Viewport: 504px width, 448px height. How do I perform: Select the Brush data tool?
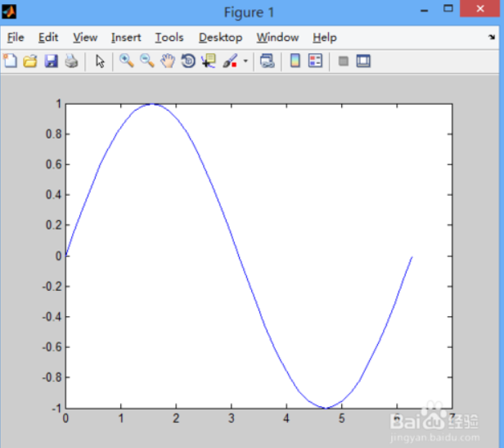pos(230,61)
